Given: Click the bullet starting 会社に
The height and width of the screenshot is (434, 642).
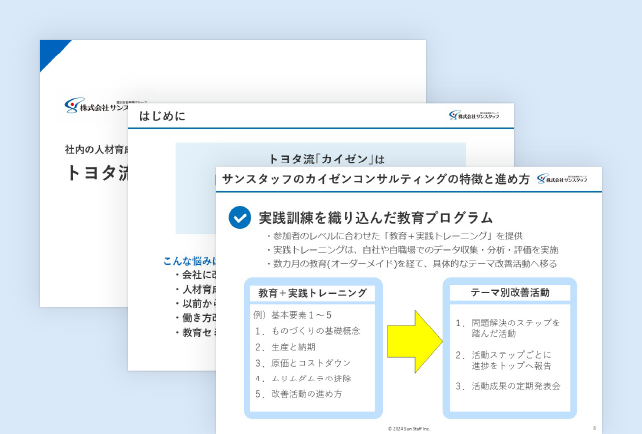Looking at the screenshot, I should coord(195,275).
